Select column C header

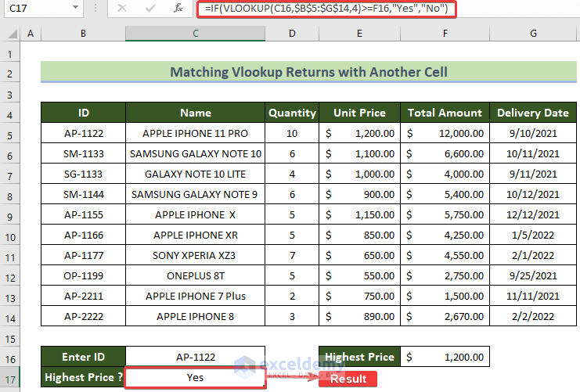(196, 34)
